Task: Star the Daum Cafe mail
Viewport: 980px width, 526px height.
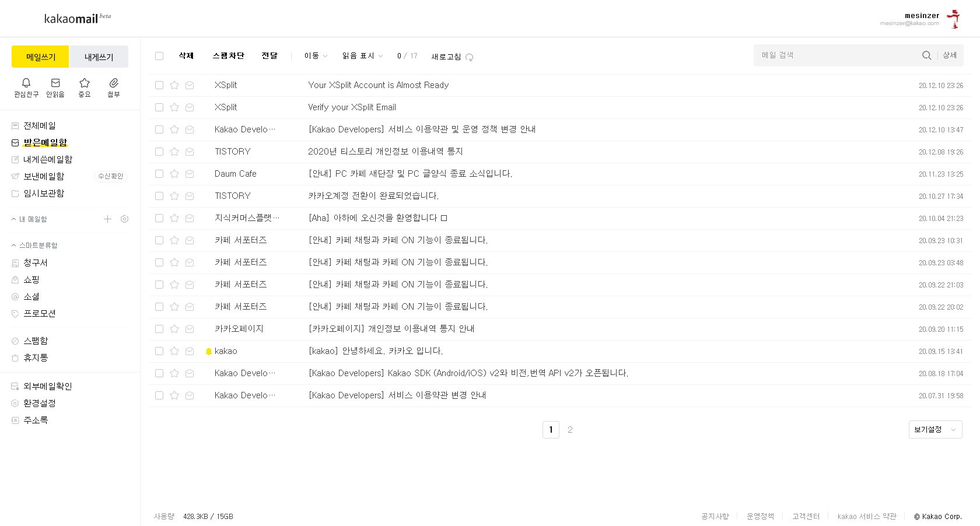Action: click(x=174, y=174)
